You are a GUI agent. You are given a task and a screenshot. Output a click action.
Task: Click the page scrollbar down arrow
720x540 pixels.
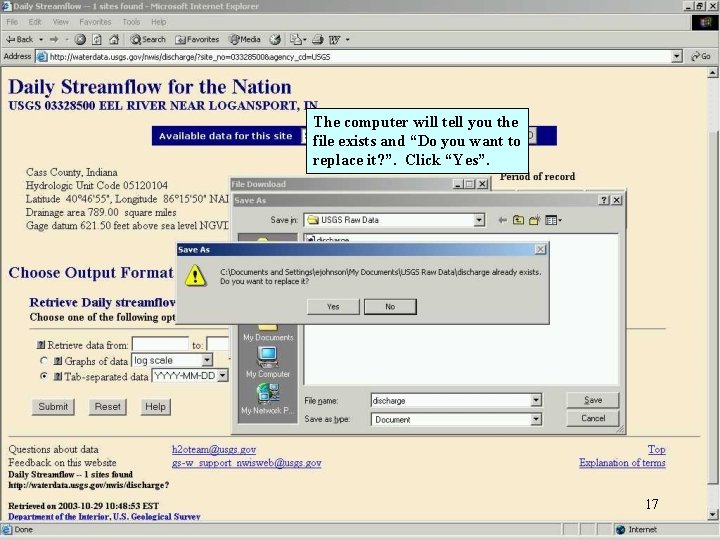tap(712, 514)
